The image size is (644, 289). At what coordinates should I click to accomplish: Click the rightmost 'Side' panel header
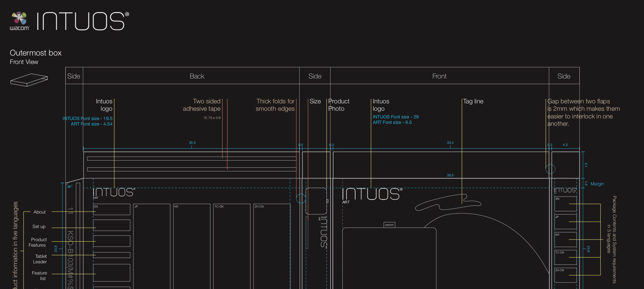pos(564,76)
